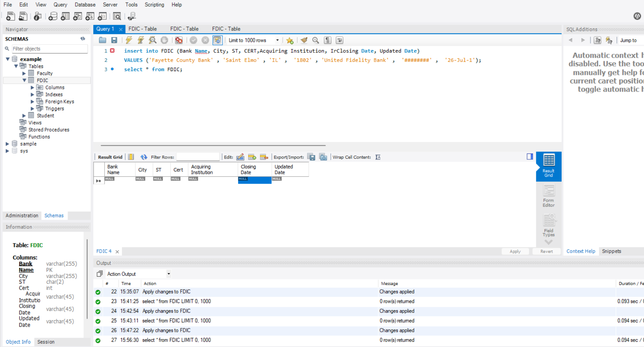
Task: Click the Create New Schema icon
Action: coord(52,16)
